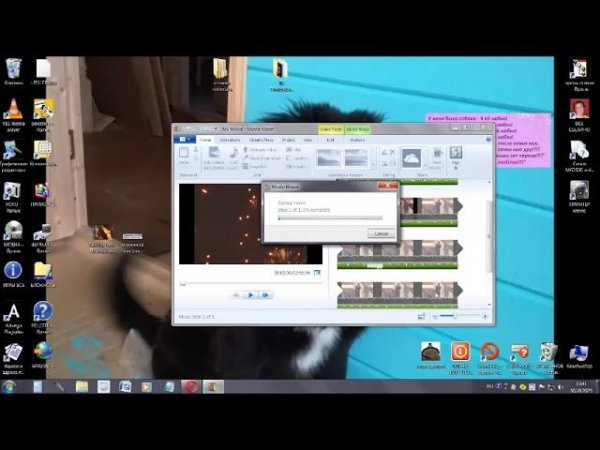Close the Movie Maker progress dialog

(388, 186)
